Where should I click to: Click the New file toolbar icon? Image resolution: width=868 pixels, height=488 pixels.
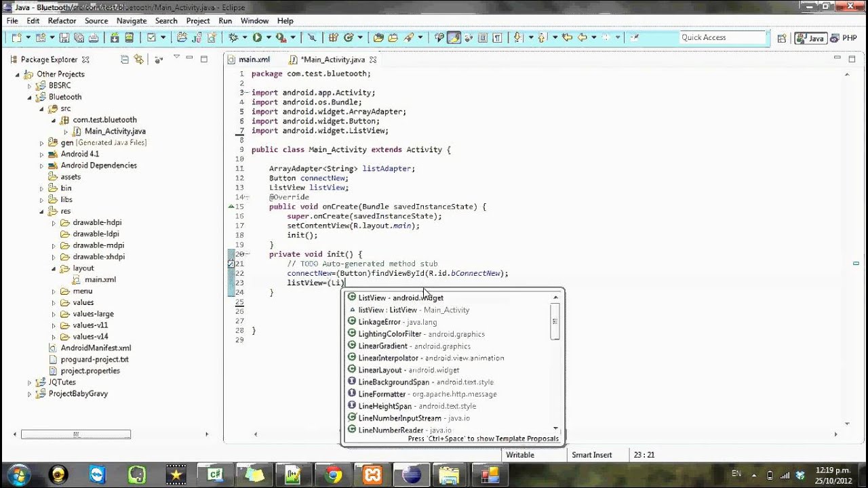pos(16,38)
